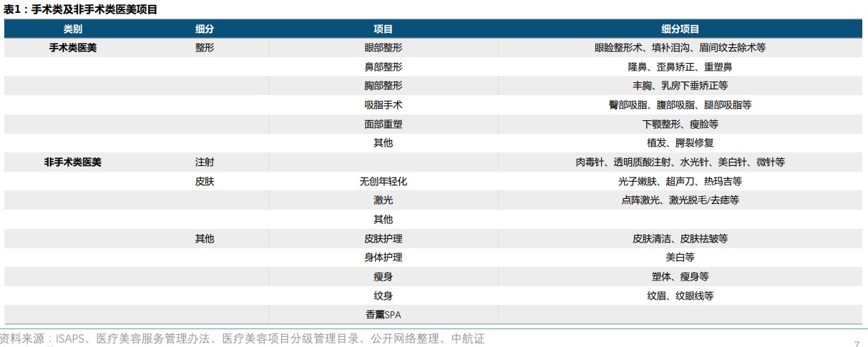Select the 非手术类医美 category cell

(x=72, y=162)
